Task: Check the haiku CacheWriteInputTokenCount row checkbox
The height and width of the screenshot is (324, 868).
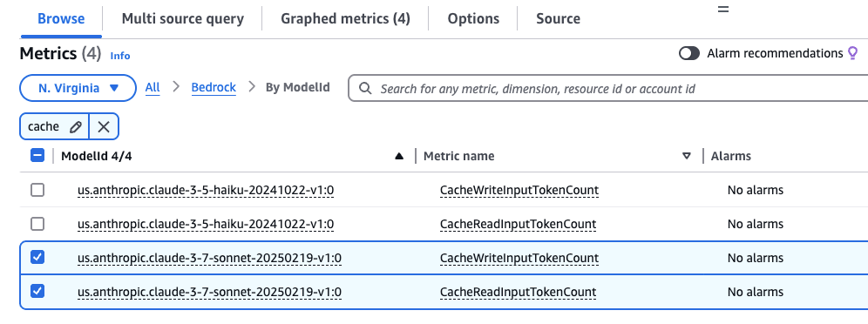Action: (x=37, y=190)
